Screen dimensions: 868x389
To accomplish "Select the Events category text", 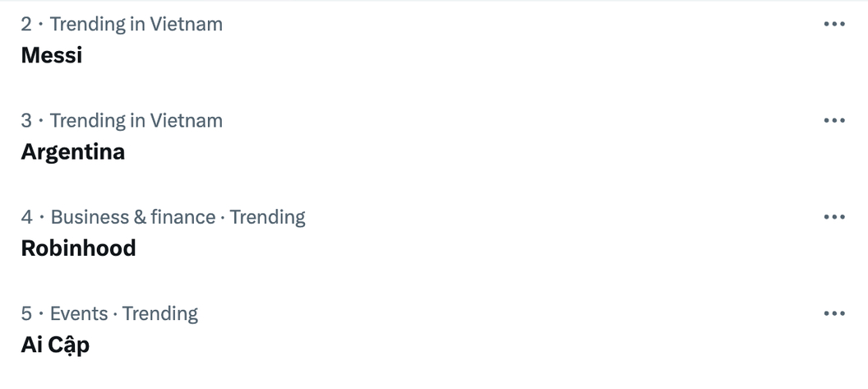I will tap(79, 313).
